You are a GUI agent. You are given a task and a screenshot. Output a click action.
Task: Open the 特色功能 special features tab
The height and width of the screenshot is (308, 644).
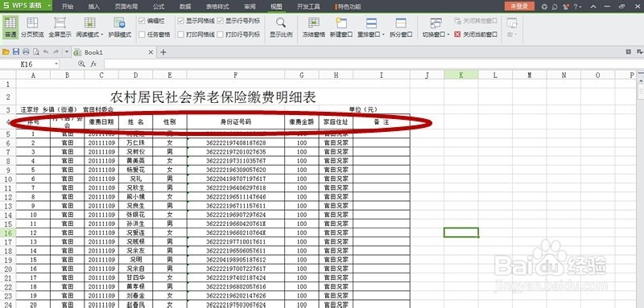[x=349, y=6]
